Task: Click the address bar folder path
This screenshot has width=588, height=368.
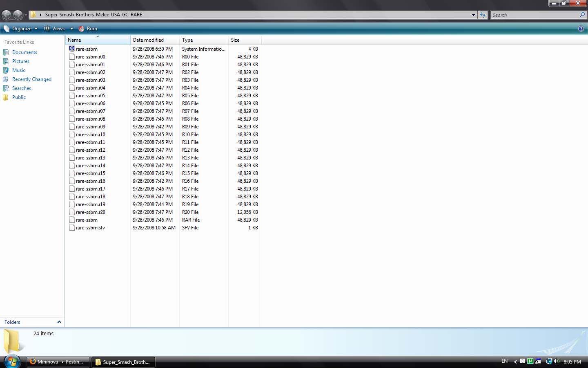Action: [94, 15]
